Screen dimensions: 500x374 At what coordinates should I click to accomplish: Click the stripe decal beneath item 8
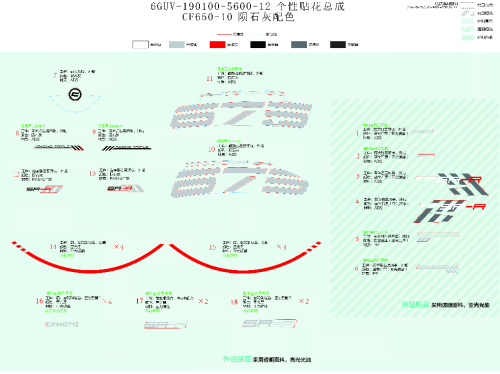pyautogui.click(x=59, y=147)
